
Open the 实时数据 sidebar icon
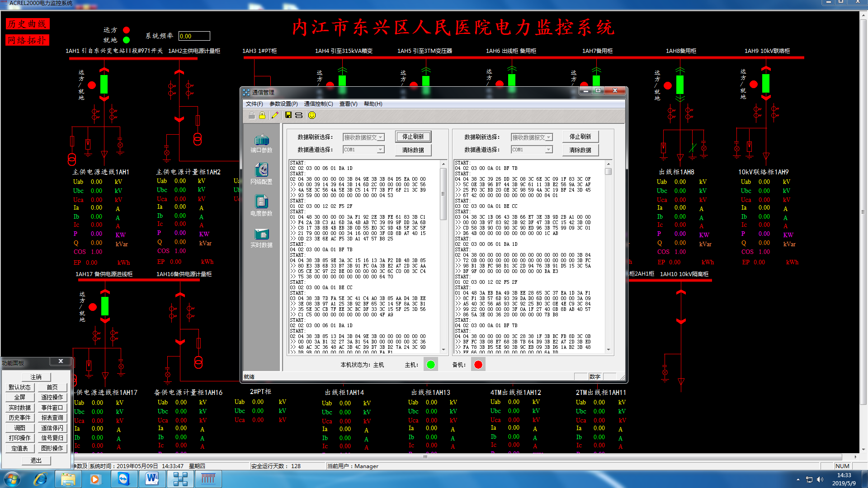tap(261, 238)
